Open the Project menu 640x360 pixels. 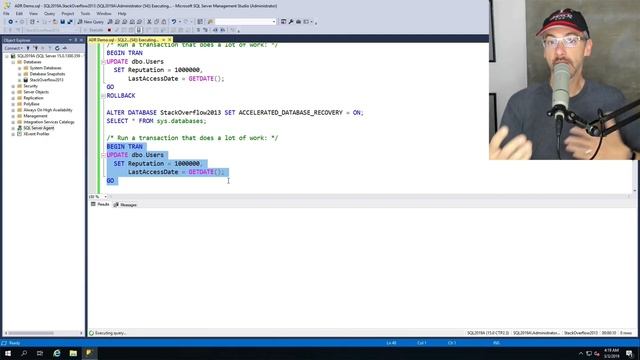pyautogui.click(x=68, y=13)
